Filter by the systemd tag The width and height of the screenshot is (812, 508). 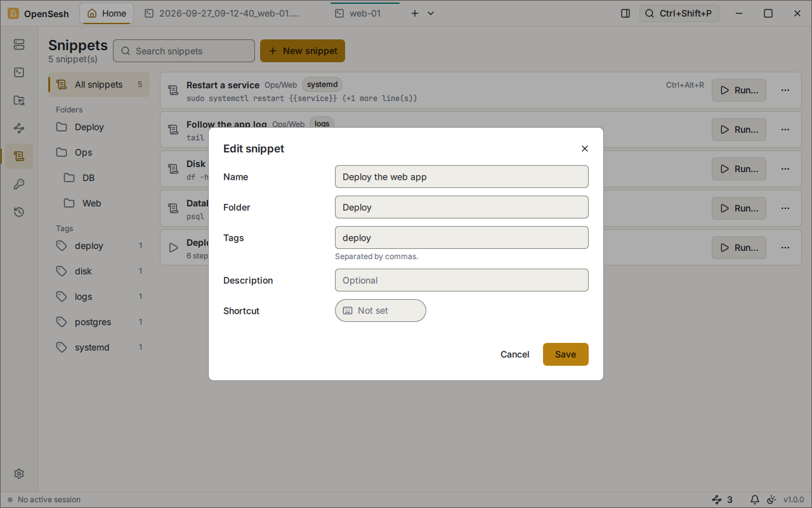(99, 347)
